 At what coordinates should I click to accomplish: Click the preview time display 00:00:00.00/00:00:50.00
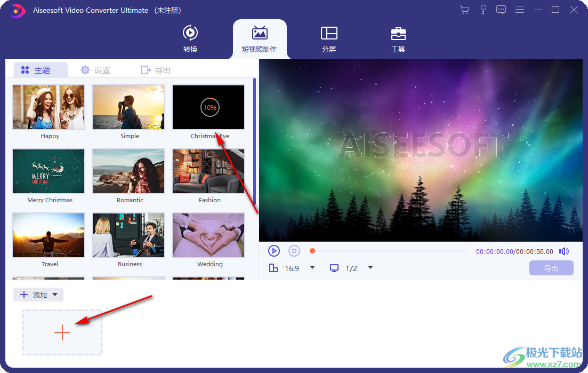pyautogui.click(x=514, y=251)
